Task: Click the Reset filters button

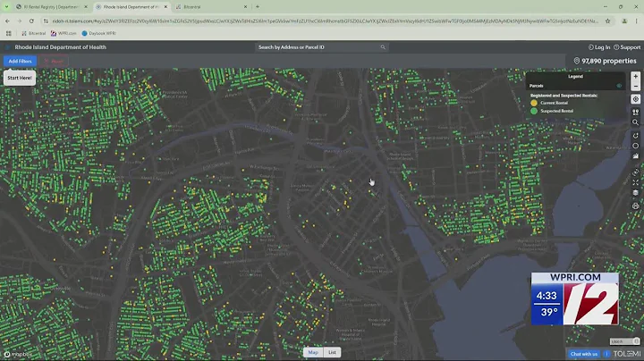Action: pos(54,61)
